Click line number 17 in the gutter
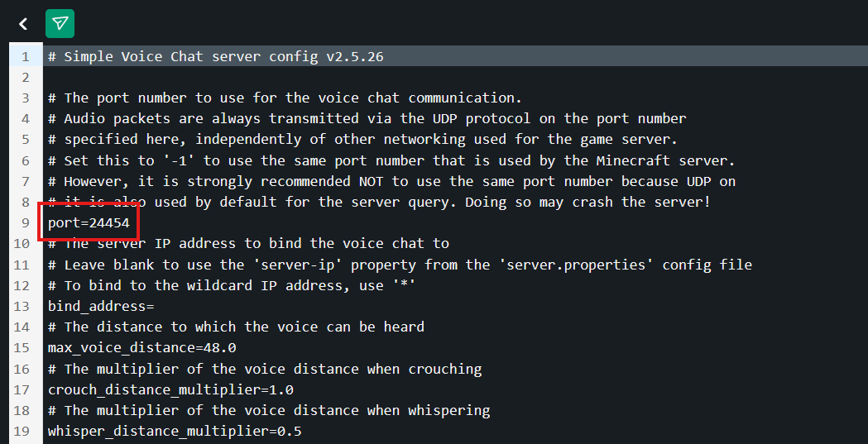Image resolution: width=868 pixels, height=444 pixels. [22, 389]
